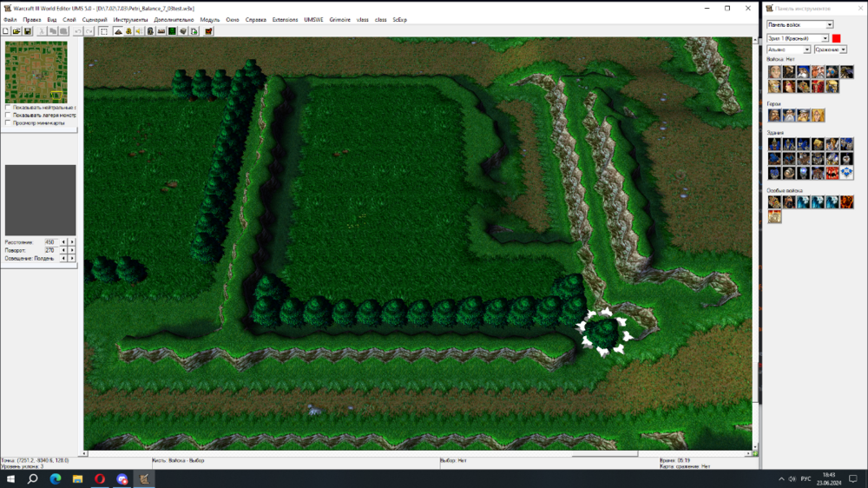This screenshot has height=488, width=868.
Task: Click the red Test Map toolbar icon
Action: (207, 31)
